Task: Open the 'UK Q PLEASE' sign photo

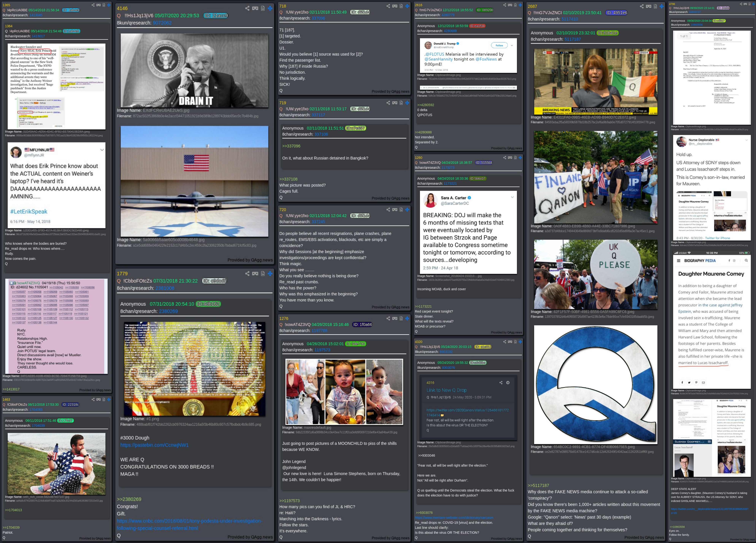Action: 596,274
